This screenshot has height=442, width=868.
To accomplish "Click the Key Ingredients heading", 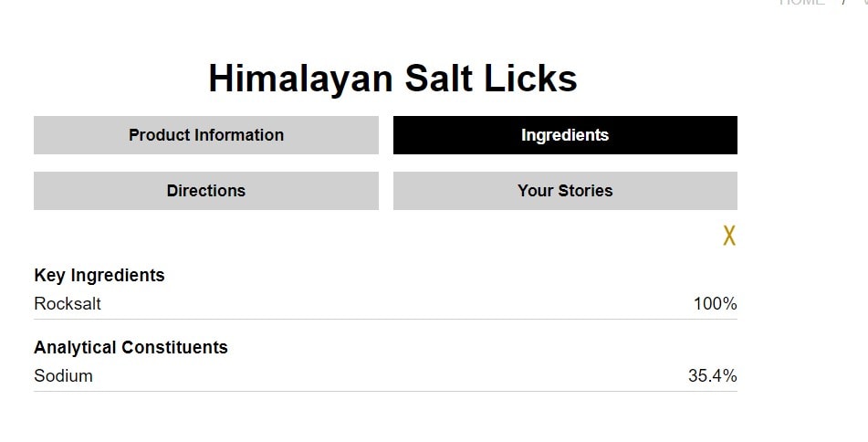I will click(x=99, y=275).
